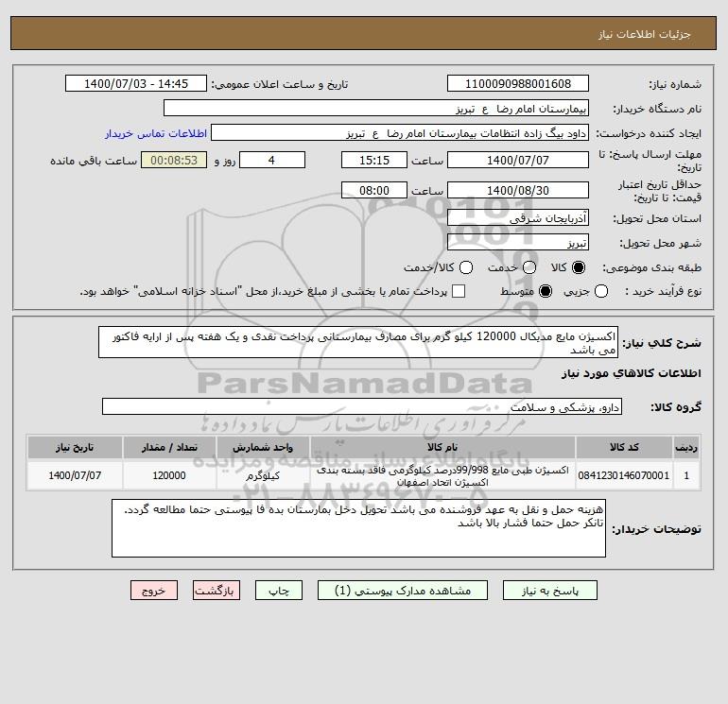Image resolution: width=728 pixels, height=704 pixels.
Task: Open مشاهده مدارک پیوستی (1) button
Action: [403, 591]
